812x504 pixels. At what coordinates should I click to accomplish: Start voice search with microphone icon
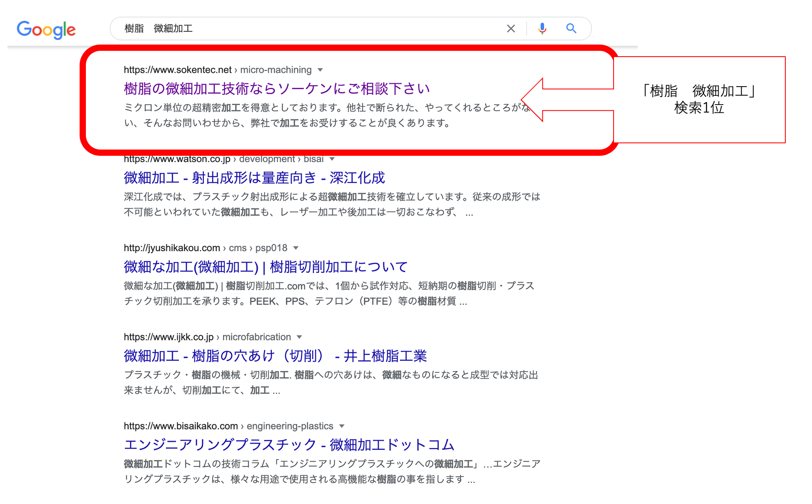pos(542,28)
